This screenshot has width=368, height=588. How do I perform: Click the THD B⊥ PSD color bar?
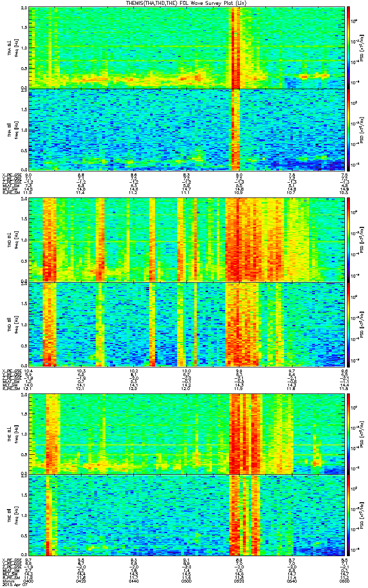[349, 240]
